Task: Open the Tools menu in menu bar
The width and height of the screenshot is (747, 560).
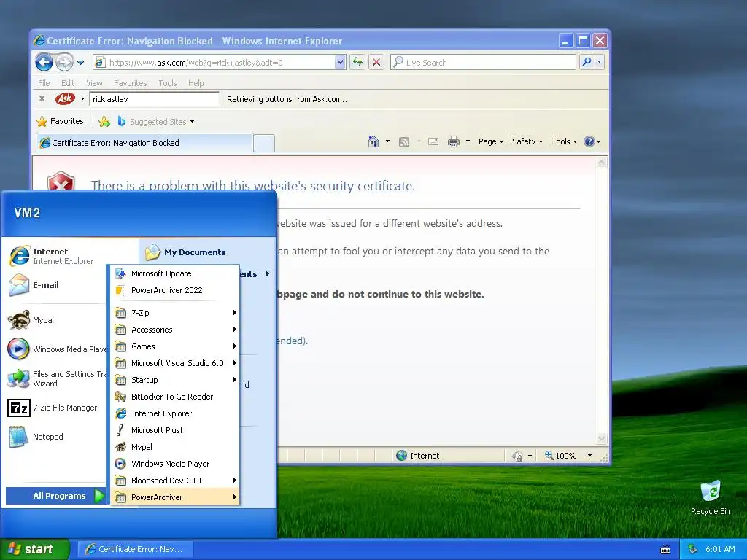Action: [167, 83]
